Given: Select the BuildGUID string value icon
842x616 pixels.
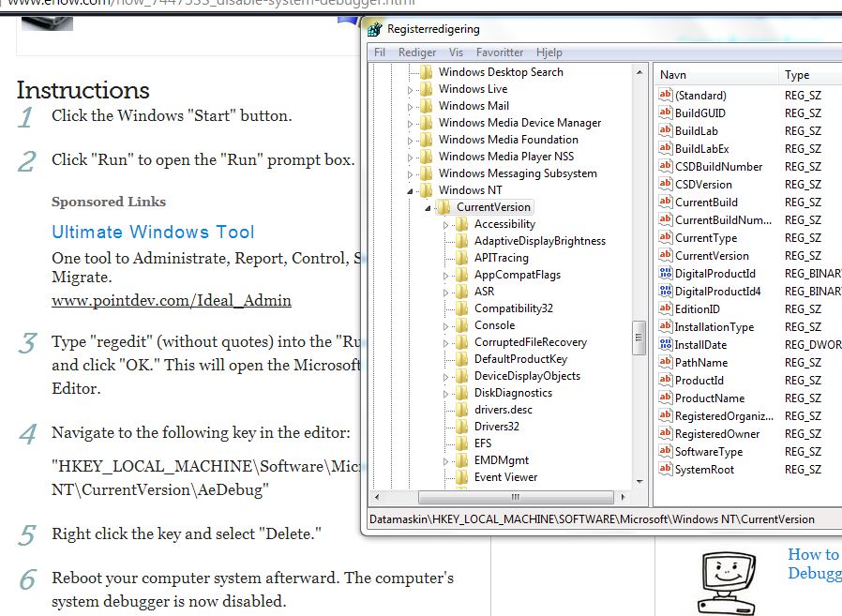Looking at the screenshot, I should [x=666, y=113].
